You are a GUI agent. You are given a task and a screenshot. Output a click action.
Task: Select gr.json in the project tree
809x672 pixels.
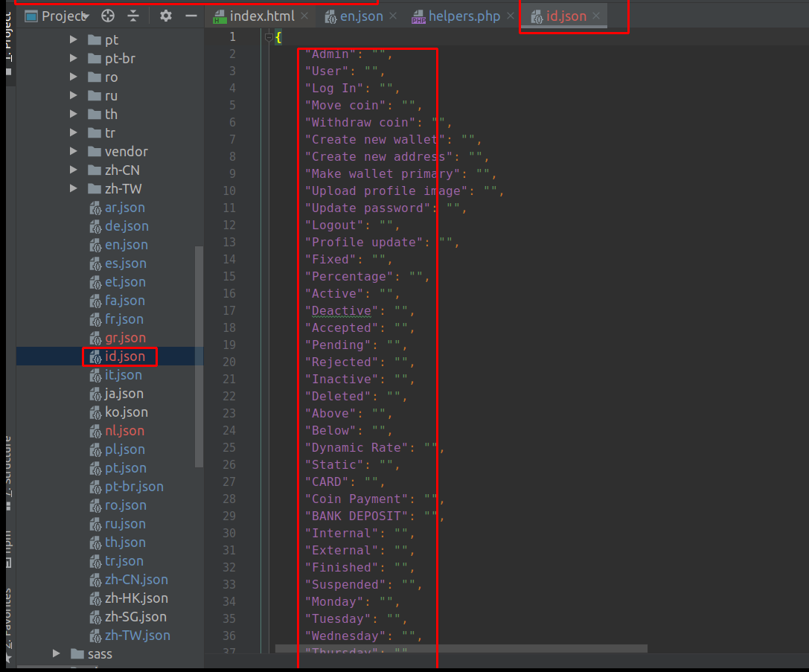124,338
